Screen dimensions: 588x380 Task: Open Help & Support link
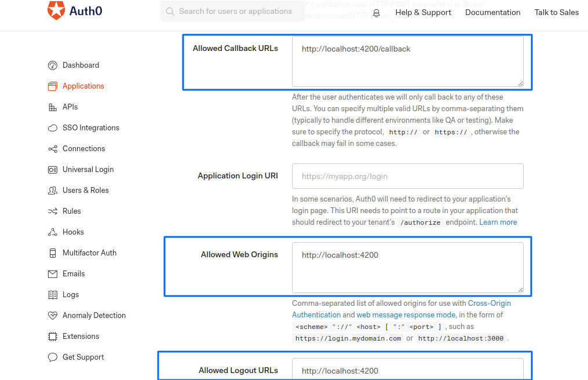[x=423, y=12]
